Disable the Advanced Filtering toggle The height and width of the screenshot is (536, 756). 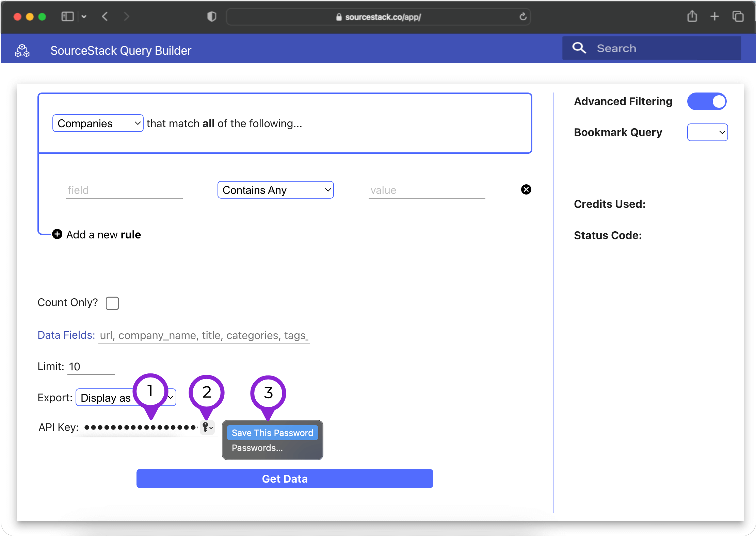point(707,101)
